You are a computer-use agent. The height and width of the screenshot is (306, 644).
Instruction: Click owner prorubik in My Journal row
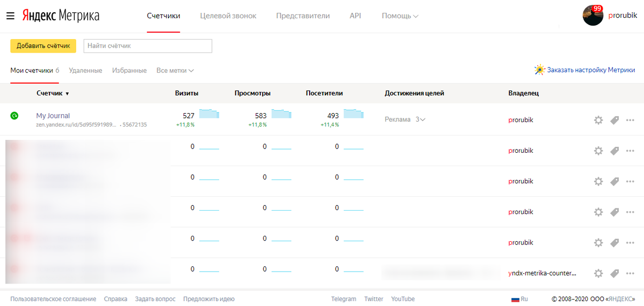521,120
